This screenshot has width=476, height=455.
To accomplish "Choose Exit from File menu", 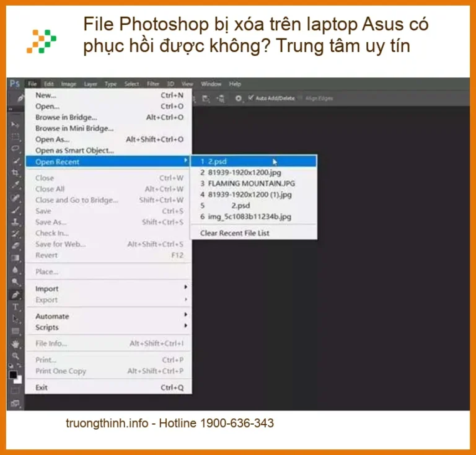I will pos(108,387).
